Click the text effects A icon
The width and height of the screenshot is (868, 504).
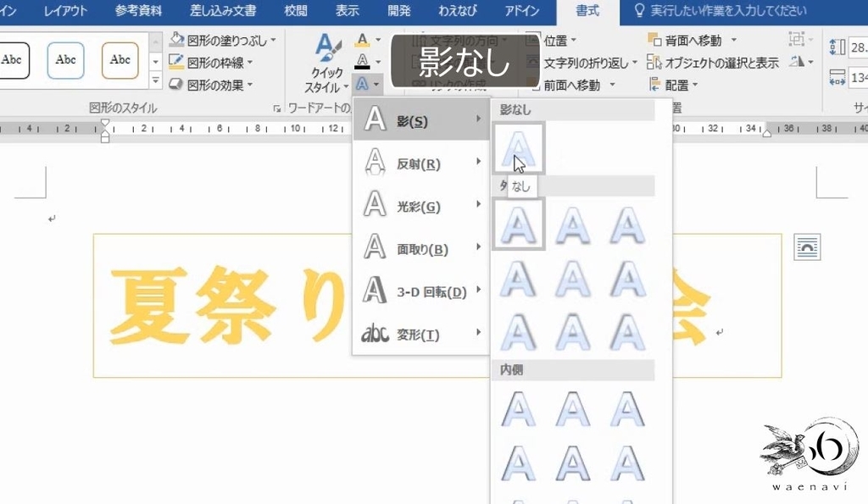point(362,84)
